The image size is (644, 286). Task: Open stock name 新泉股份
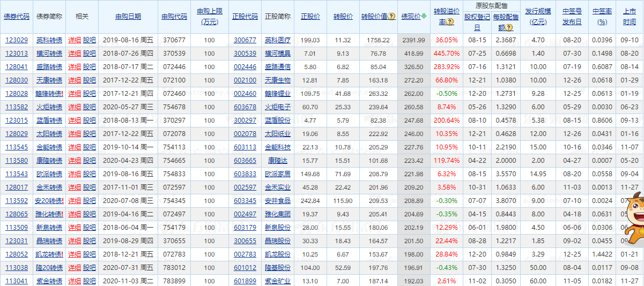(278, 228)
